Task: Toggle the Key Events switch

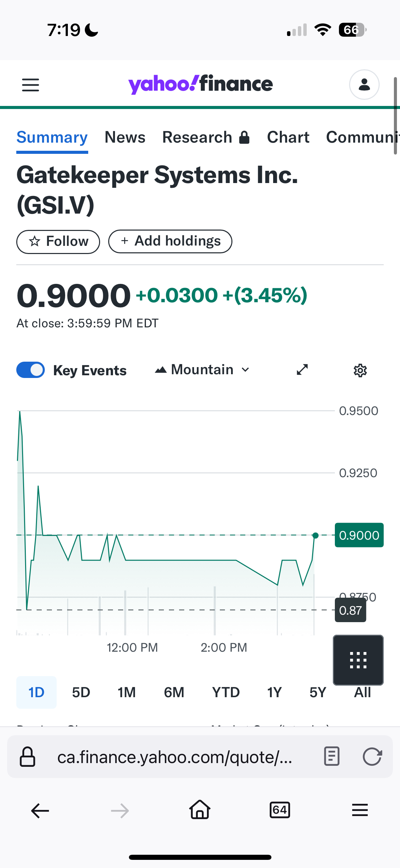Action: coord(31,370)
